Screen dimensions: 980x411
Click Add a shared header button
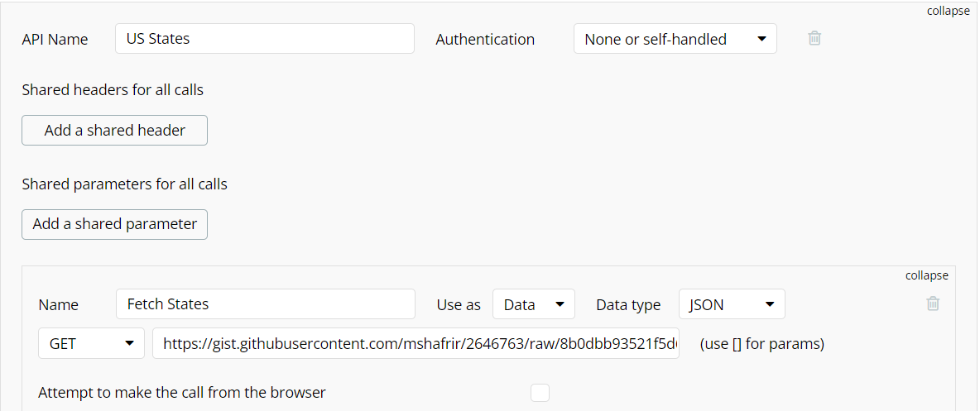(x=114, y=130)
